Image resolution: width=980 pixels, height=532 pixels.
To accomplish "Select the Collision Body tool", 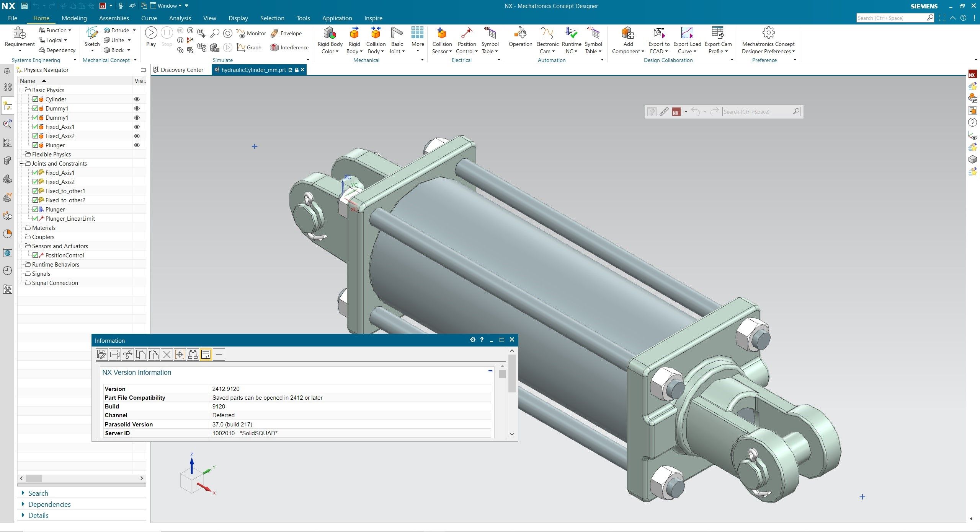I will tap(376, 34).
